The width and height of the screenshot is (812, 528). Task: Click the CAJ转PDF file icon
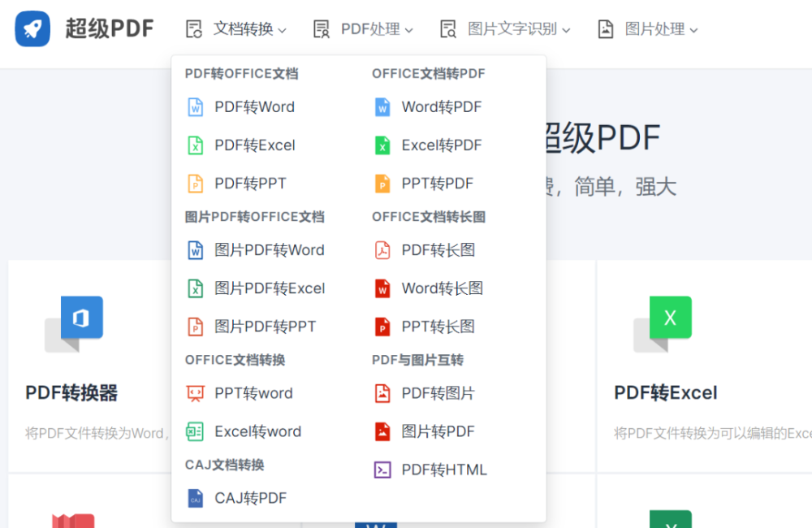[x=195, y=499]
